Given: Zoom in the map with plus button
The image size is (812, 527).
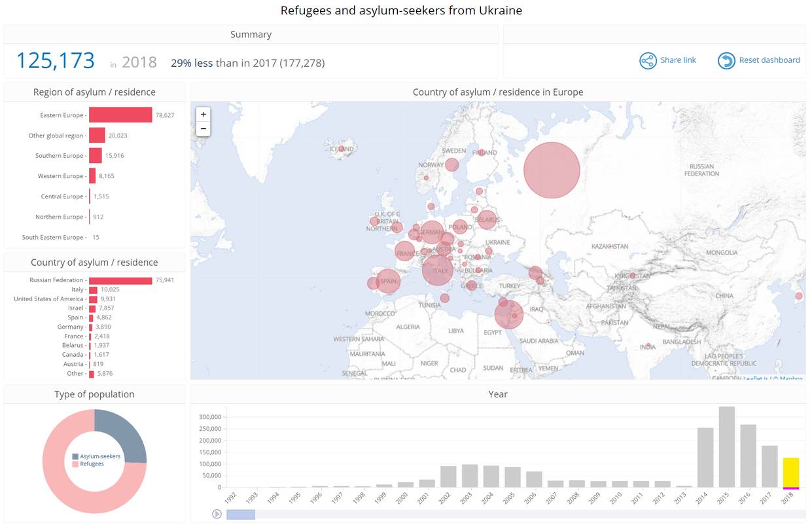Looking at the screenshot, I should (x=203, y=114).
